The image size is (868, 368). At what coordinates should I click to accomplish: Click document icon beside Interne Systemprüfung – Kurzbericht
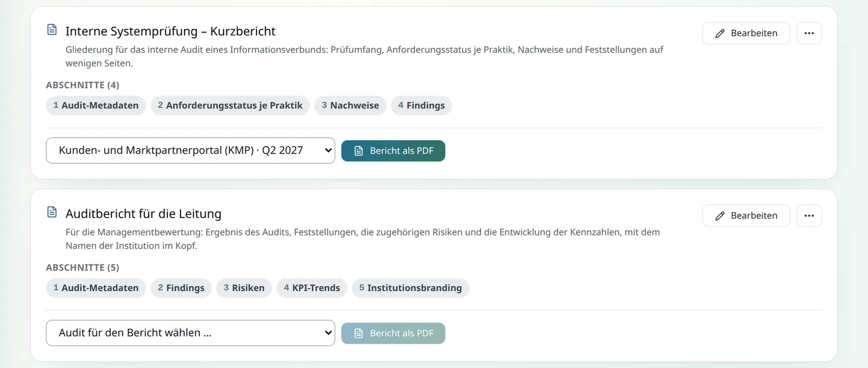(52, 29)
